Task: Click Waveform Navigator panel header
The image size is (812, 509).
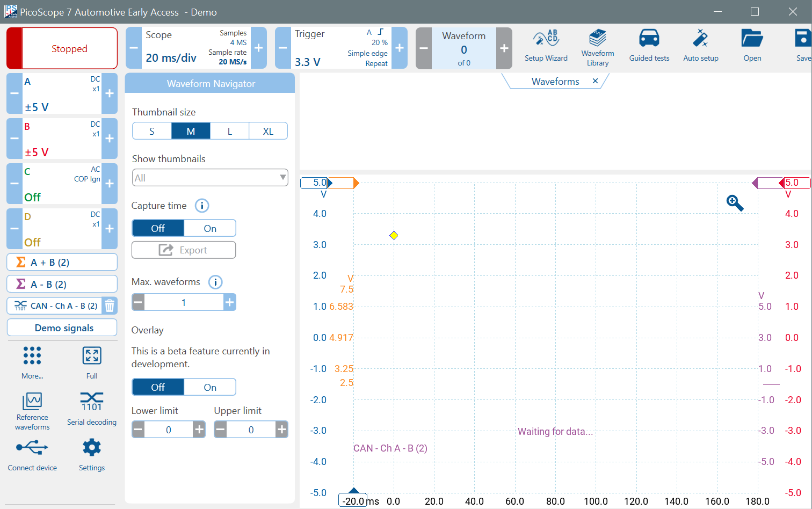Action: click(210, 83)
